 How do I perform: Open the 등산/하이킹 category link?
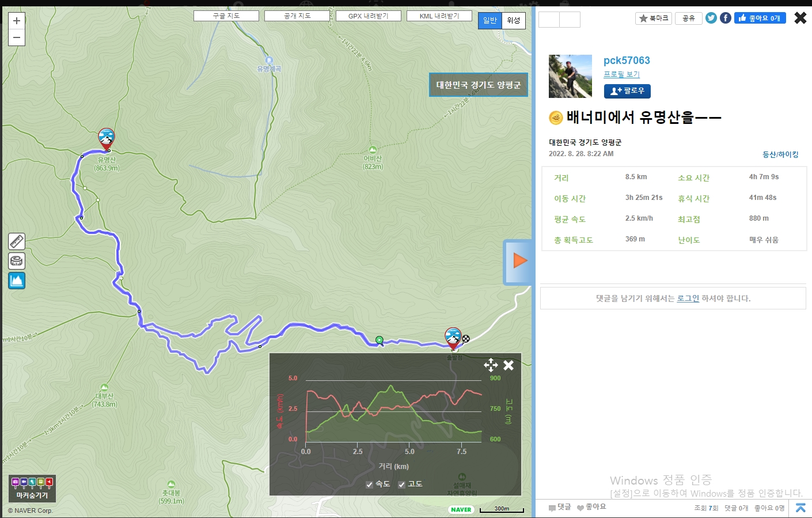[780, 154]
